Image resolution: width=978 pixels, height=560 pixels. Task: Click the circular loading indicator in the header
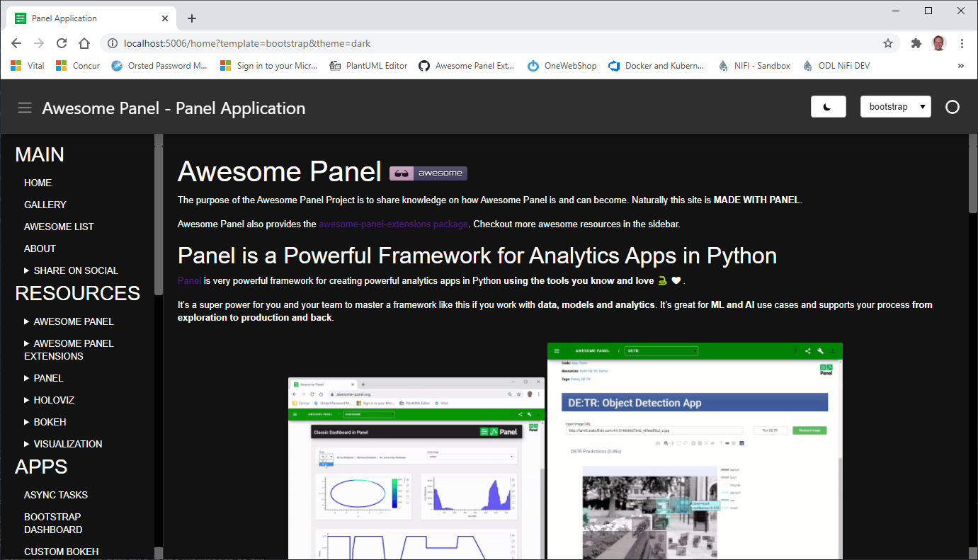tap(953, 107)
